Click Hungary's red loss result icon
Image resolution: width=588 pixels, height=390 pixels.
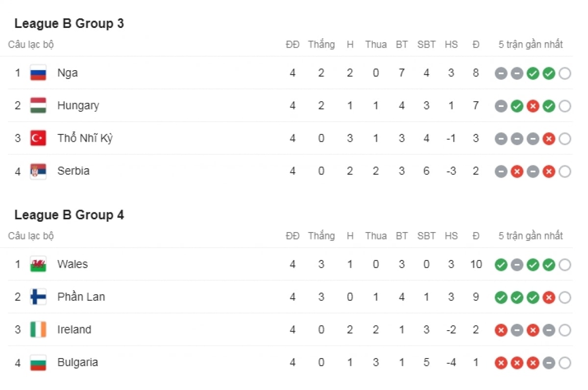click(533, 106)
